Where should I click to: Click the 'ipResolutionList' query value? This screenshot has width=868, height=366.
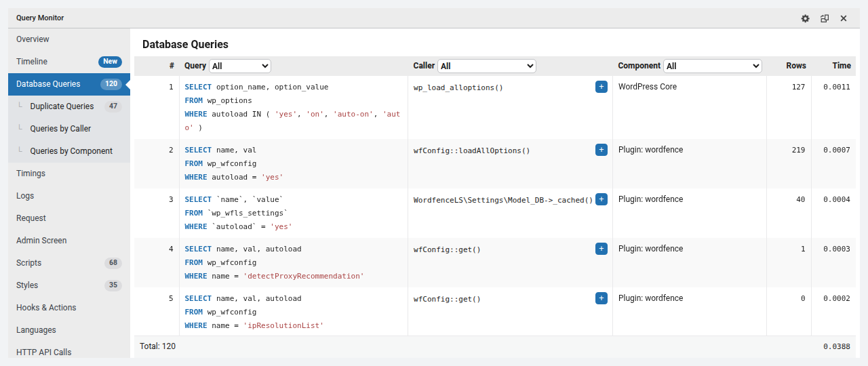[x=283, y=325]
